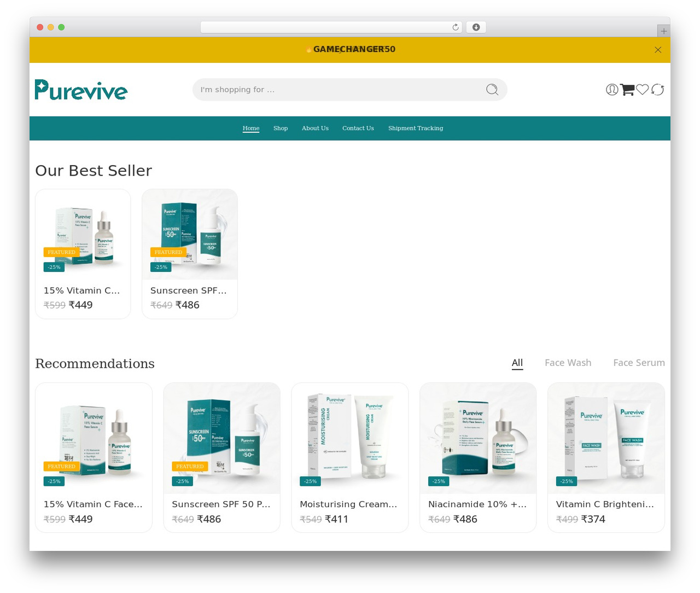This screenshot has height=593, width=700.
Task: Click '15% Vitamin C Face...' title in Recommendations
Action: 93,504
